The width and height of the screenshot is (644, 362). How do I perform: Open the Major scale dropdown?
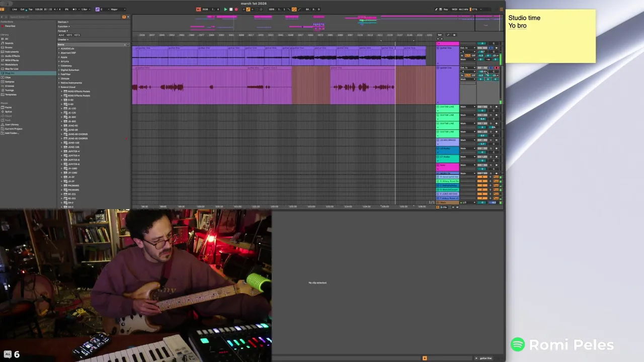coord(118,10)
